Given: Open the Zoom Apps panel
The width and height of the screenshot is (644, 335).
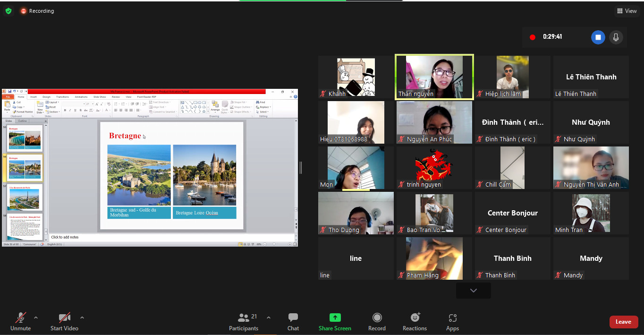Looking at the screenshot, I should pyautogui.click(x=452, y=321).
